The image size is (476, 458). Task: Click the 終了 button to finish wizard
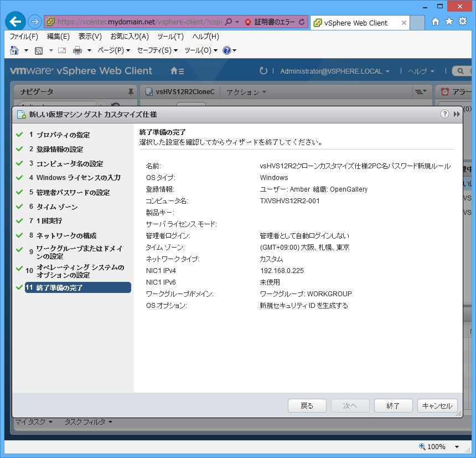click(393, 406)
